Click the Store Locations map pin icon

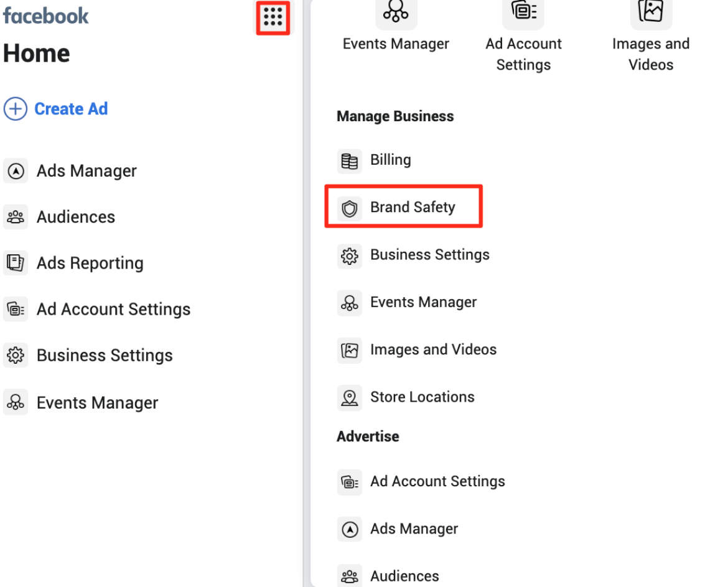(x=350, y=398)
